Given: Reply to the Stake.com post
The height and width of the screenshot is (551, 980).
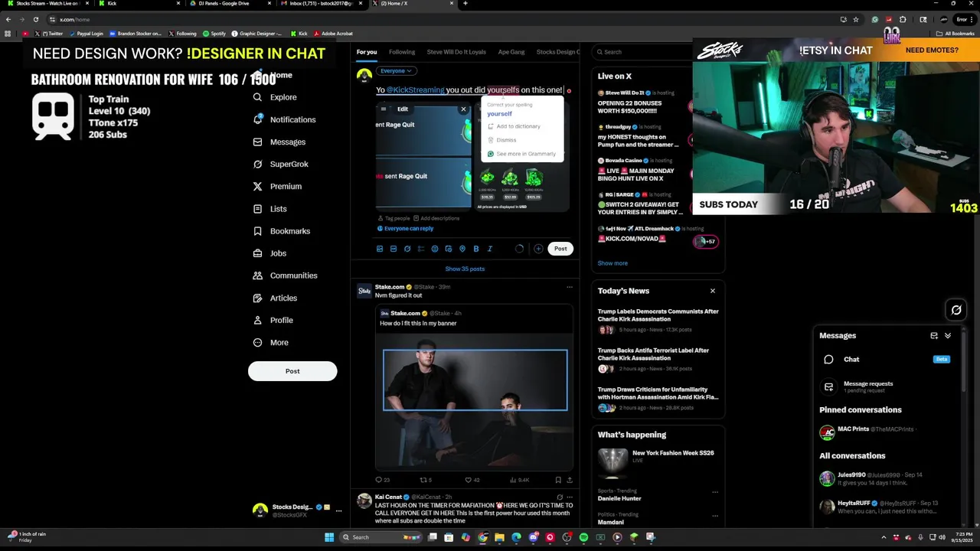Looking at the screenshot, I should 382,480.
